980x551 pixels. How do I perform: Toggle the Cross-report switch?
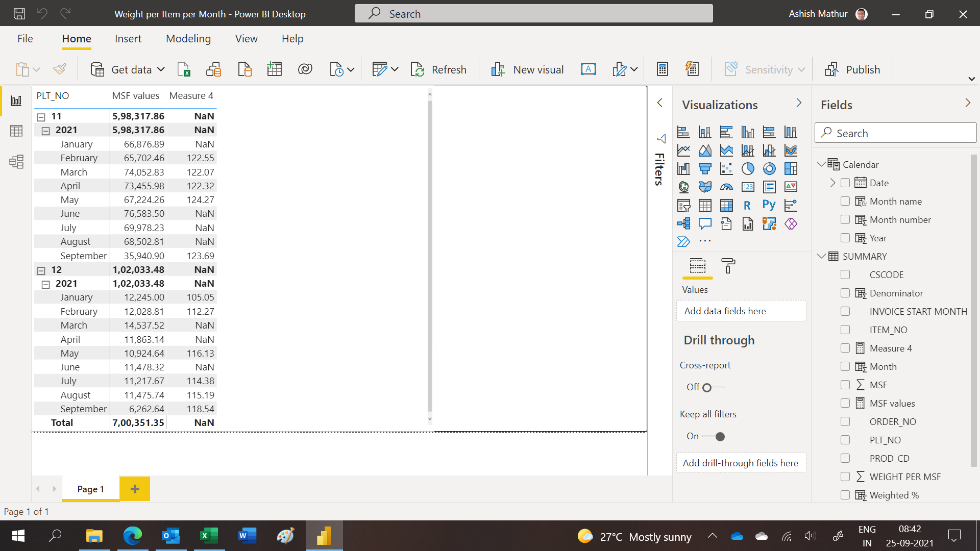[714, 388]
